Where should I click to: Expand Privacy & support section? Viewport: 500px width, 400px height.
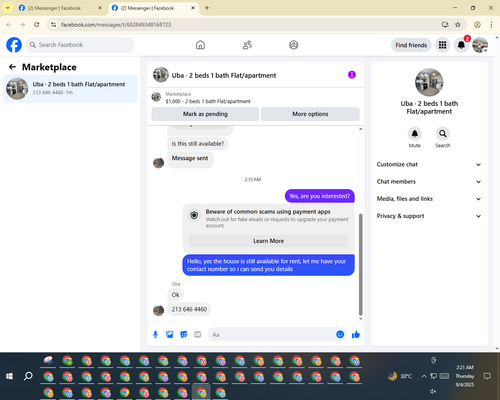[x=429, y=216]
